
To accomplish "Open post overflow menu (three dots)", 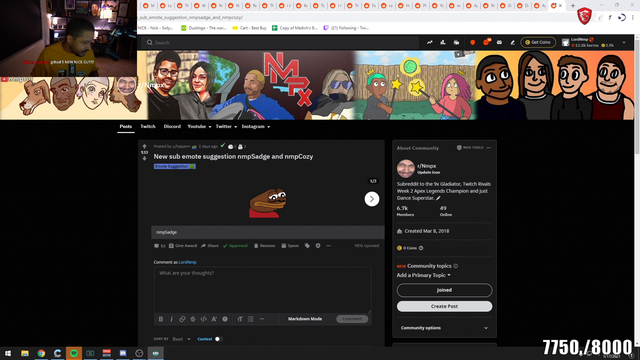I will point(329,246).
